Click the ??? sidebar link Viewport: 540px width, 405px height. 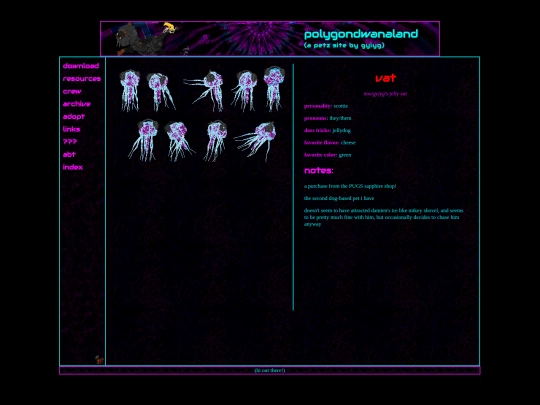pos(70,142)
